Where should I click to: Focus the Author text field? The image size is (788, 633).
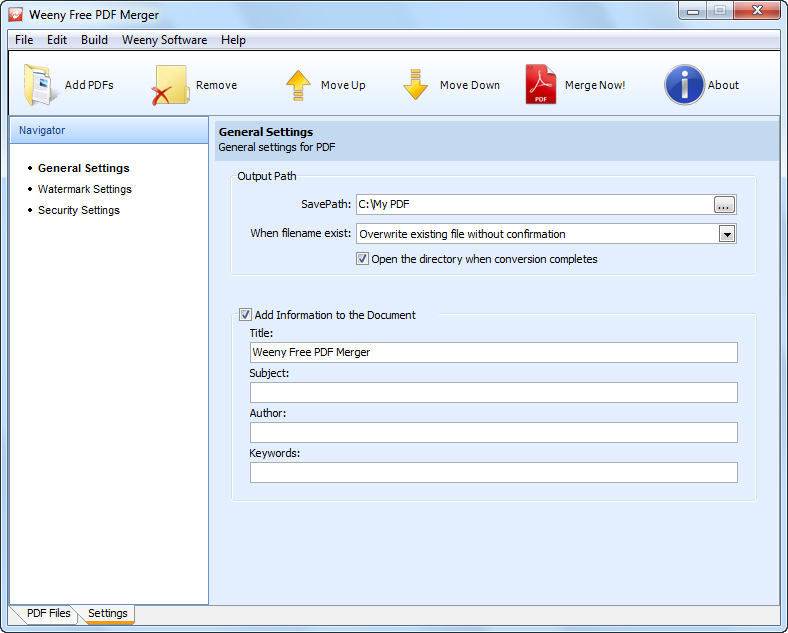494,433
